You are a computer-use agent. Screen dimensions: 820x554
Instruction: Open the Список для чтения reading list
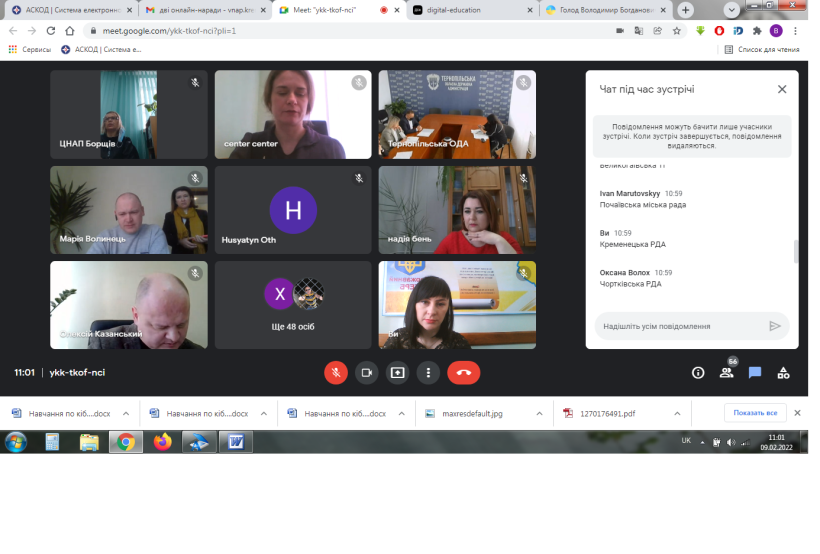tap(762, 50)
